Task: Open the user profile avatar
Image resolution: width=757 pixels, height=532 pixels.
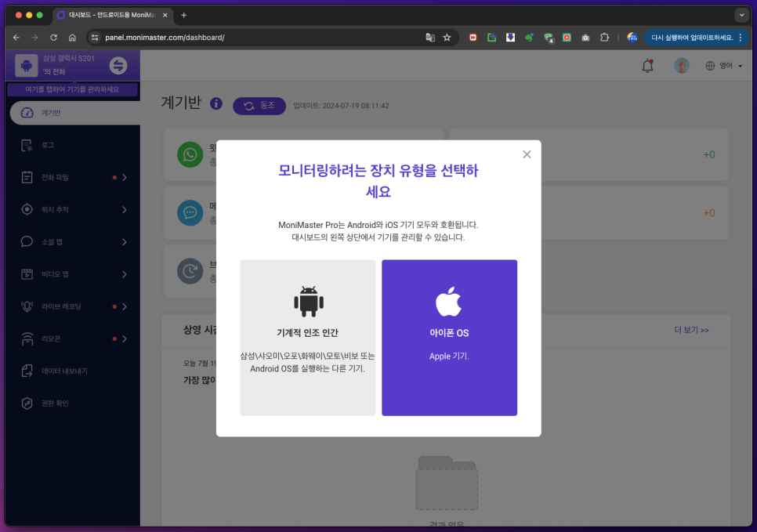Action: 682,66
